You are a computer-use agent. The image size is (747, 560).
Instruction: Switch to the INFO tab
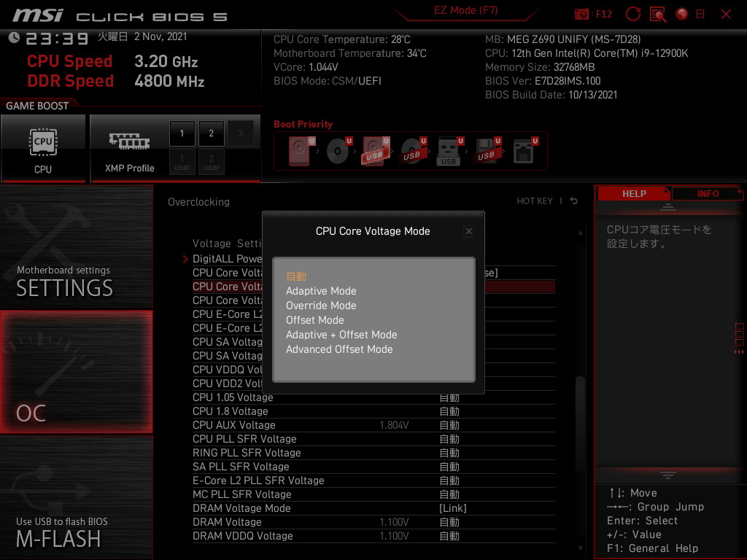point(708,194)
